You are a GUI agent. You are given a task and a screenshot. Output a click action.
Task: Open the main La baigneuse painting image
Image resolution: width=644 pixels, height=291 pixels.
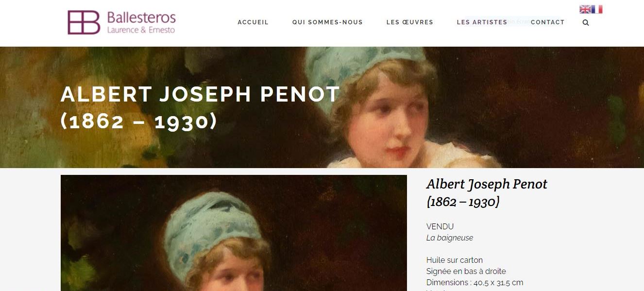pos(234,233)
